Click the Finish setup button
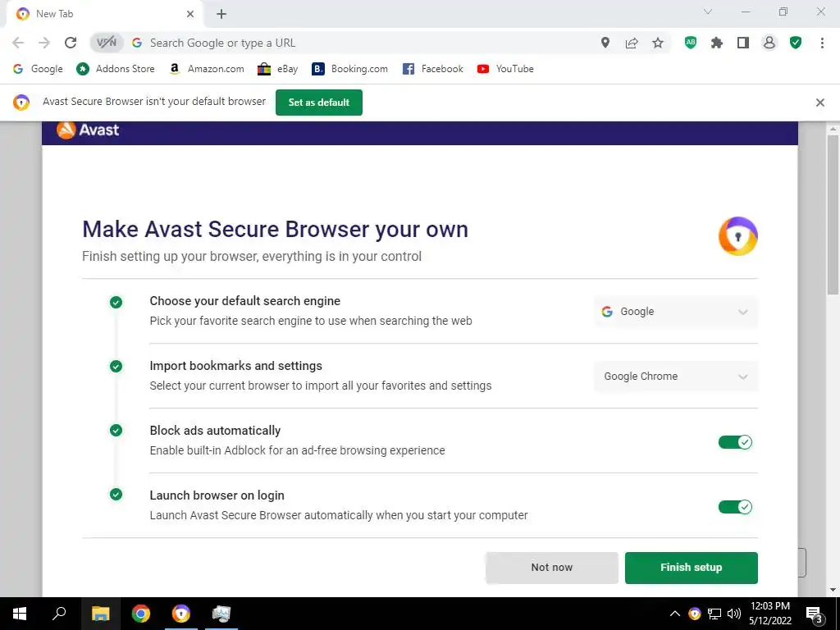 pyautogui.click(x=691, y=568)
